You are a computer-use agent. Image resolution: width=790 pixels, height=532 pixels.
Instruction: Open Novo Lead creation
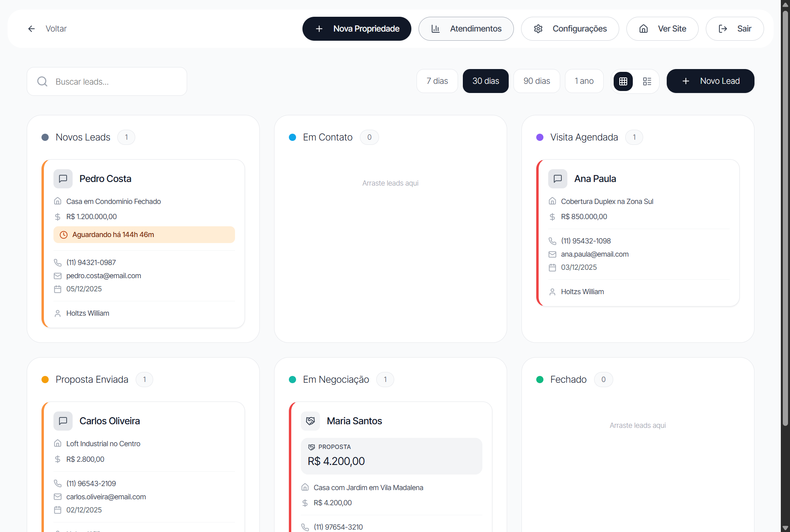(710, 81)
